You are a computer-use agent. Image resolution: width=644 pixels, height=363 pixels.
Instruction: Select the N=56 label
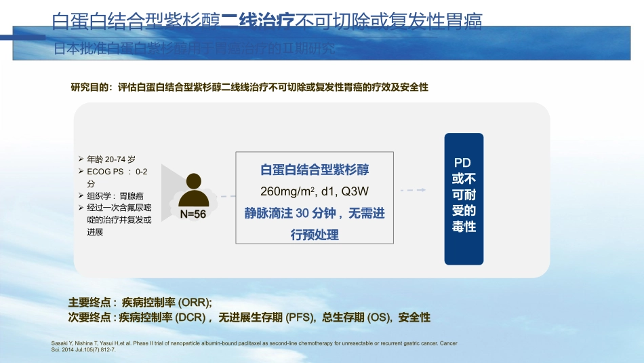[193, 214]
